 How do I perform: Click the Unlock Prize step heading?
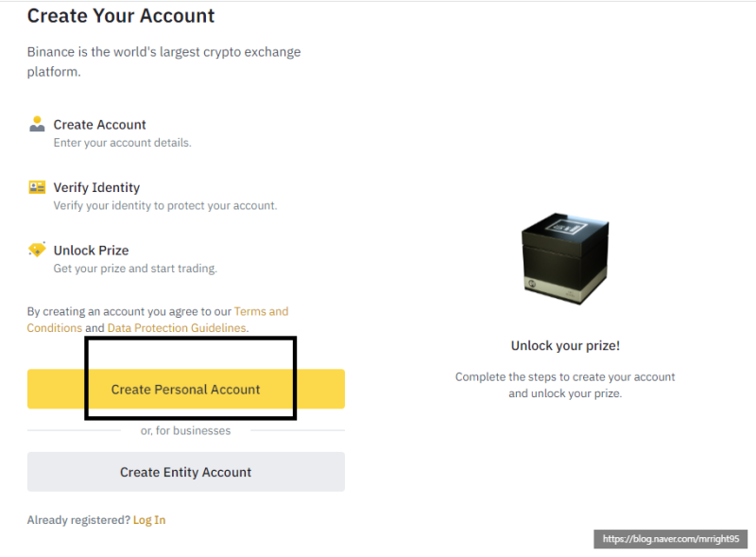[91, 250]
